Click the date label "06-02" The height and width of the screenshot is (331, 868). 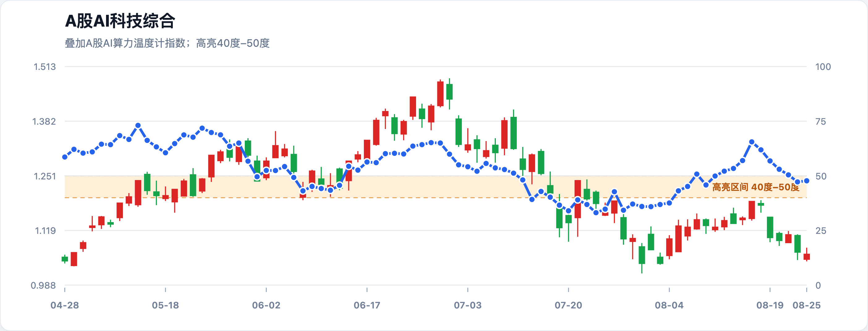(x=266, y=305)
